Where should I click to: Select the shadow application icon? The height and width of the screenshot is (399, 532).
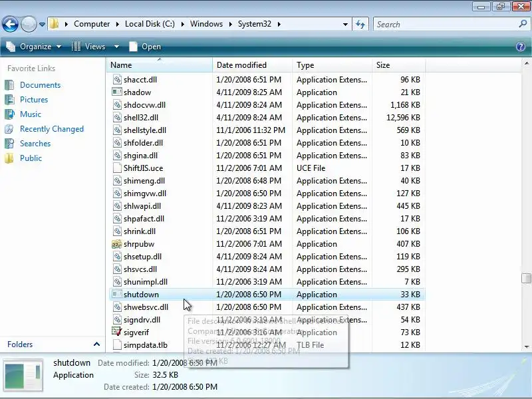tap(117, 92)
